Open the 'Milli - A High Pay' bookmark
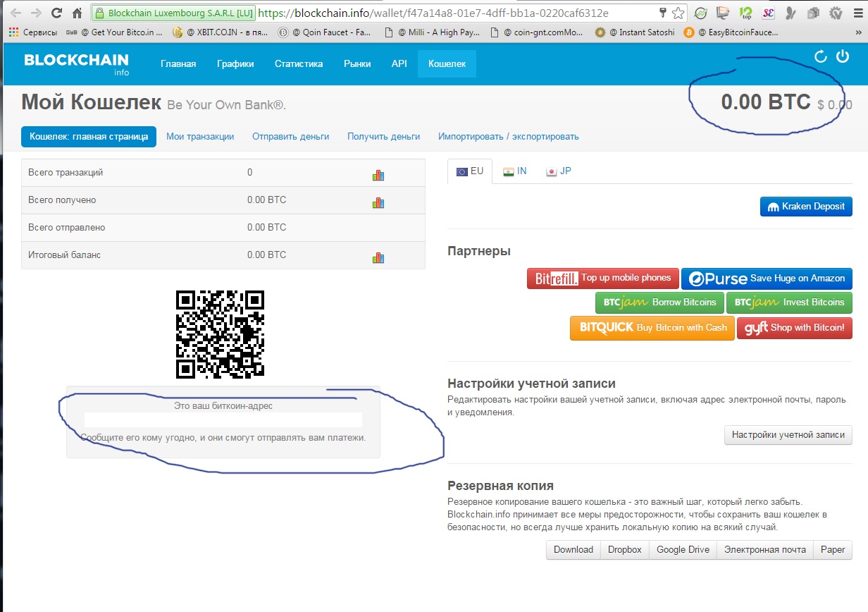 (x=433, y=32)
